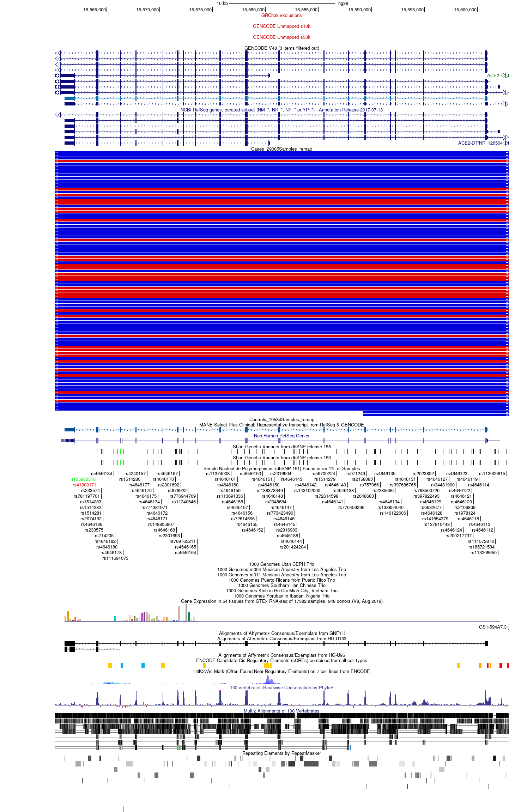Select SNP rs2048683
The image size is (509, 812).
[x=363, y=496]
